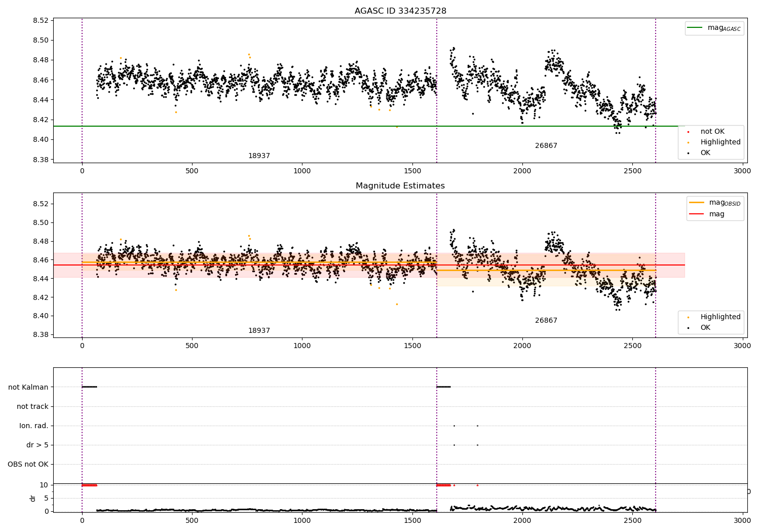Click "Highlighted" in the AGASC ID plot legend
The width and height of the screenshot is (760, 532).
point(720,142)
